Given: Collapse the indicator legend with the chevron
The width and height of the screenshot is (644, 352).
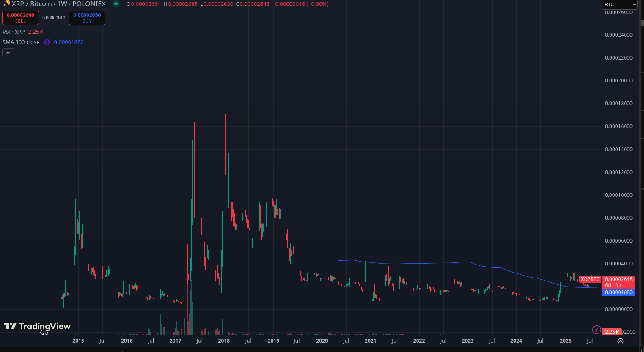Looking at the screenshot, I should click(8, 52).
